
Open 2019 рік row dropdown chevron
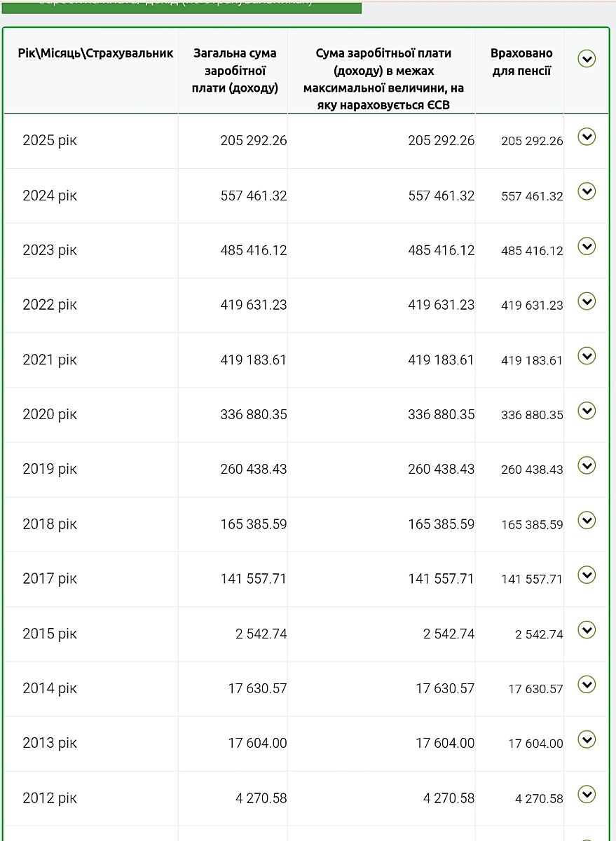[x=587, y=465]
